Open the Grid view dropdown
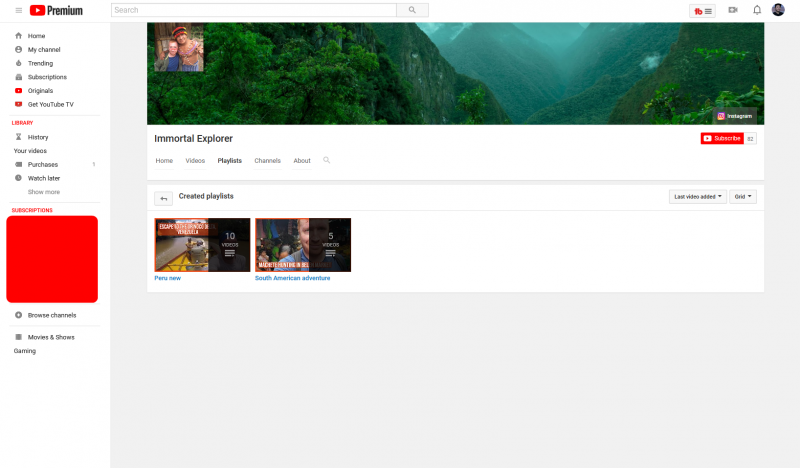The image size is (800, 468). (743, 197)
